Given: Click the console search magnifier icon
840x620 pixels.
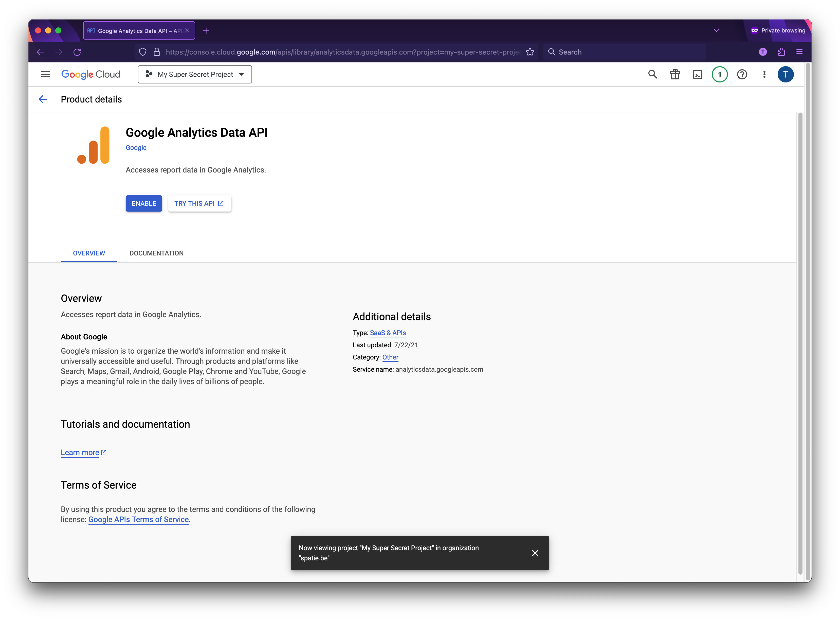Looking at the screenshot, I should coord(652,74).
